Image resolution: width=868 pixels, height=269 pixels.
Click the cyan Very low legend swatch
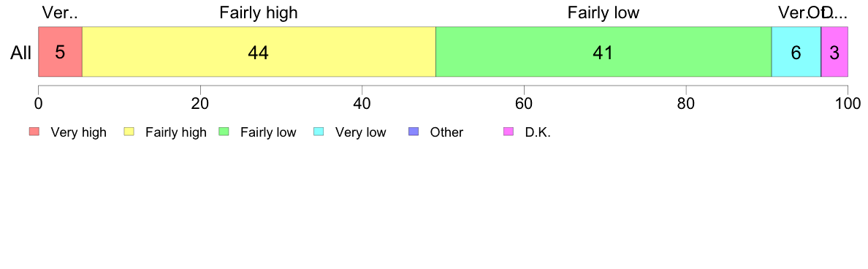click(319, 132)
